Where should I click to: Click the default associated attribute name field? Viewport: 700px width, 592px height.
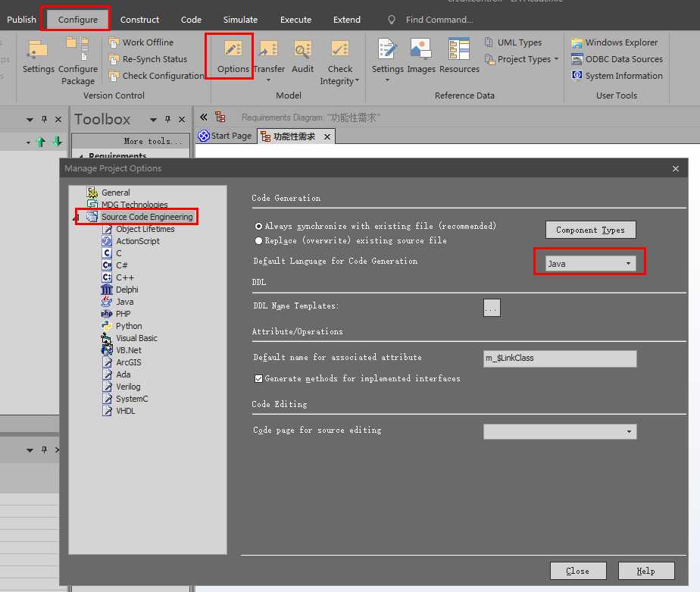(560, 358)
